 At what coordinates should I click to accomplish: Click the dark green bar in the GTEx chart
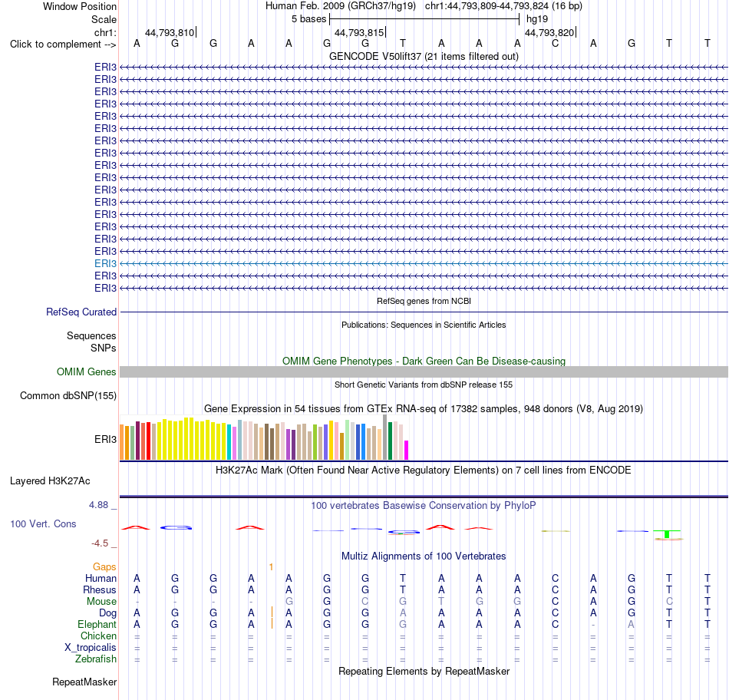tap(391, 441)
